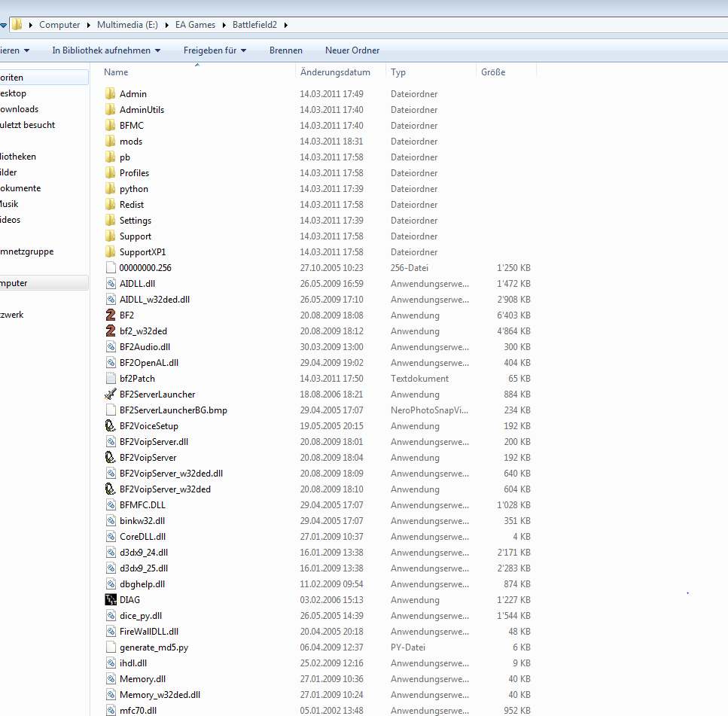The height and width of the screenshot is (716, 728).
Task: Select the BF2 application icon
Action: [111, 315]
